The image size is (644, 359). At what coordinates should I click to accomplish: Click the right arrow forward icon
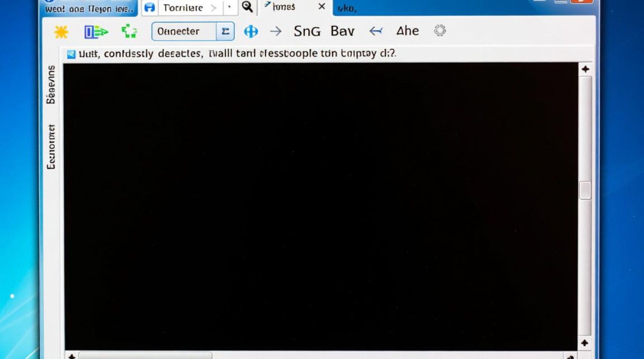click(276, 32)
